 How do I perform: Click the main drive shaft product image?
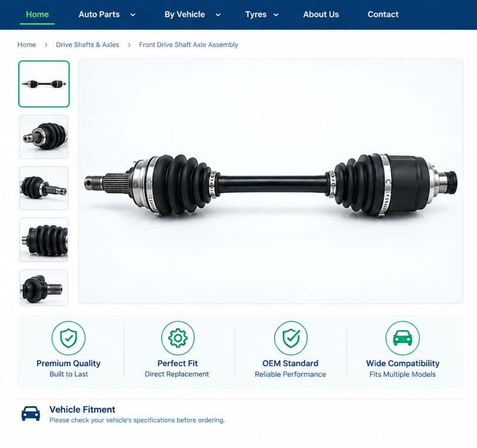coord(271,181)
